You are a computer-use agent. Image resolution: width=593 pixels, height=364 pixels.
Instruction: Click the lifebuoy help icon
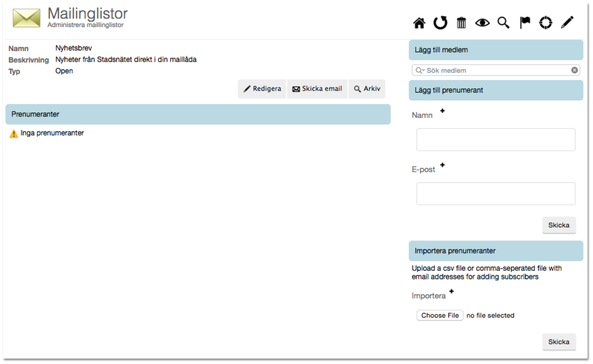pos(546,23)
